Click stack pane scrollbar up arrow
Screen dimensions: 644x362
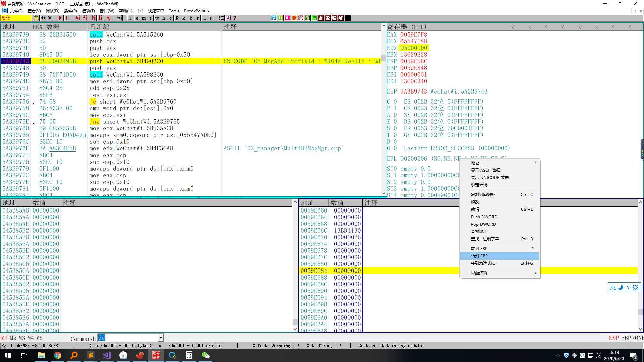coord(640,202)
